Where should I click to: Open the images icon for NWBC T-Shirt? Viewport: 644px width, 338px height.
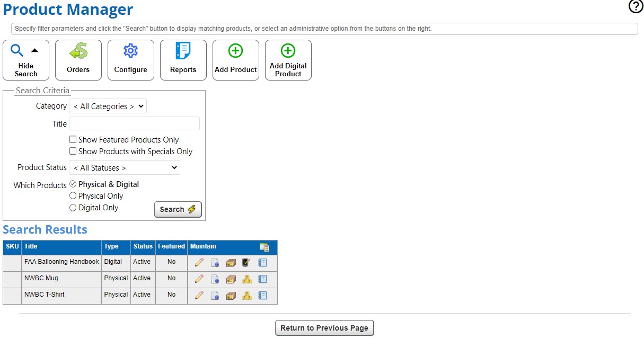click(231, 295)
